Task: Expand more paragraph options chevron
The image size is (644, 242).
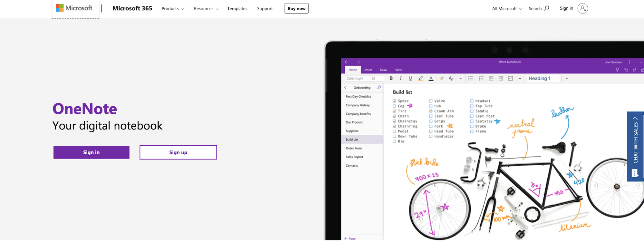Action: [520, 79]
